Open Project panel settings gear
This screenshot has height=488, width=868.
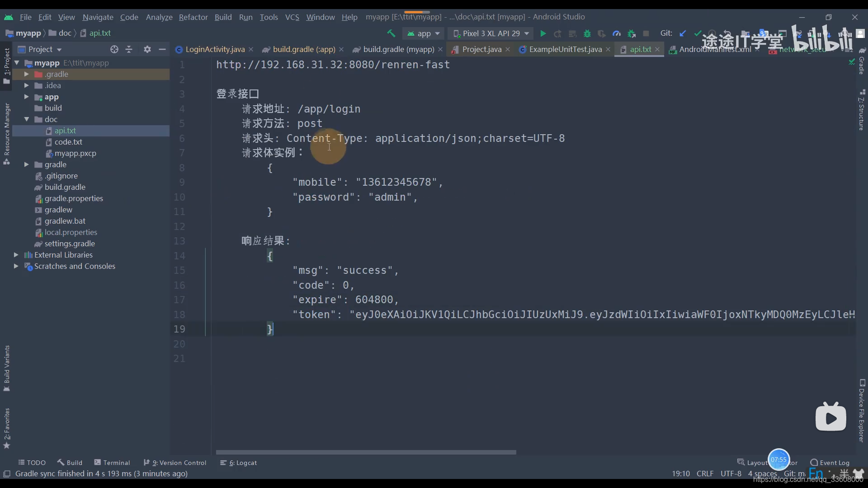click(147, 49)
